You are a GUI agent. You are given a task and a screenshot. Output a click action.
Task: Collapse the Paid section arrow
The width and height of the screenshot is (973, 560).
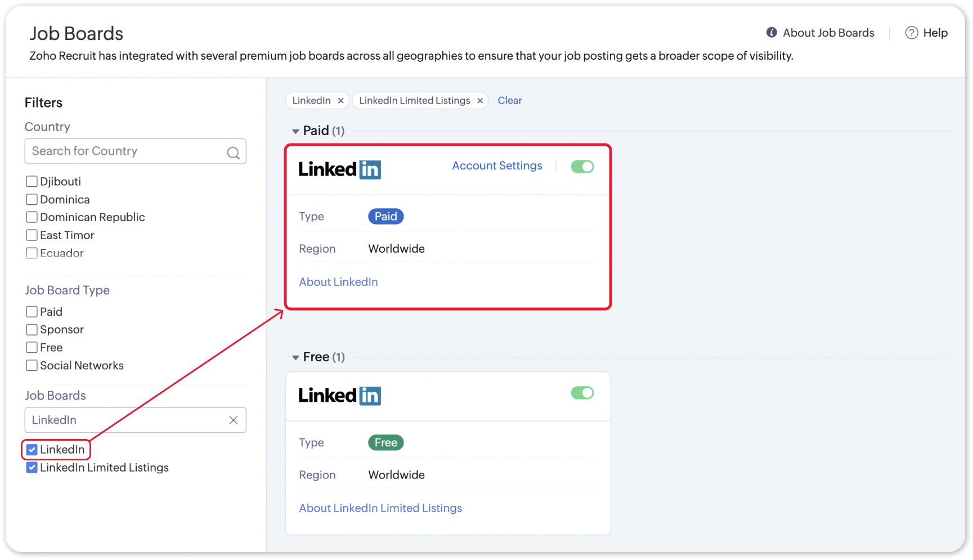click(295, 131)
